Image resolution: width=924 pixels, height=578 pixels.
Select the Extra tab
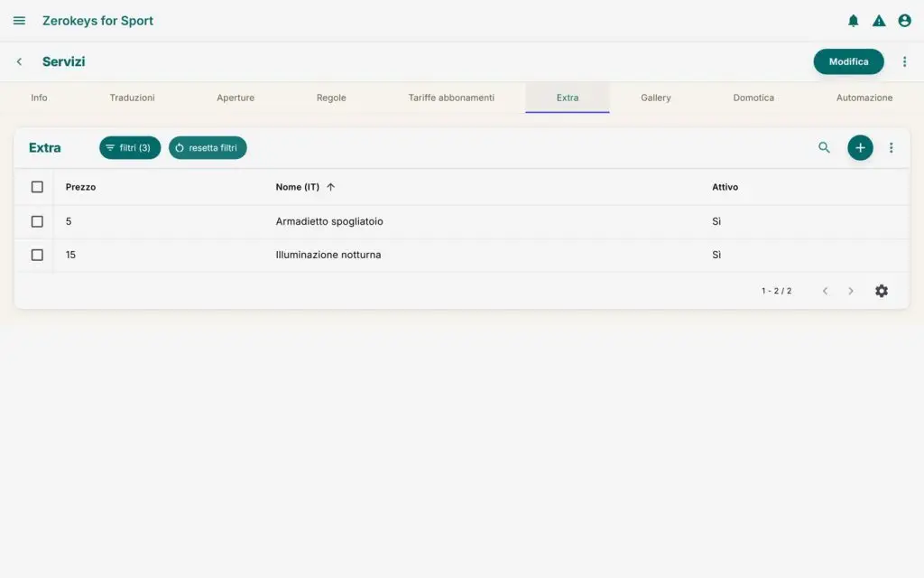pyautogui.click(x=568, y=98)
